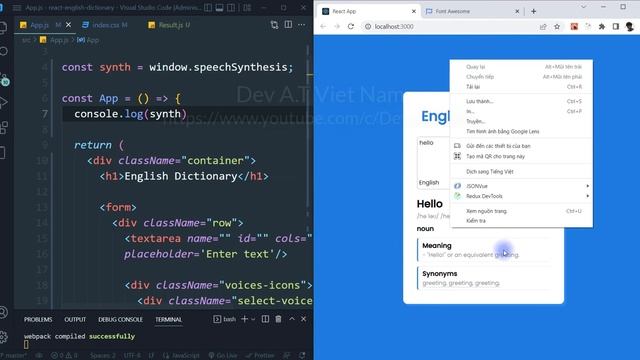Image resolution: width=640 pixels, height=360 pixels.
Task: Open Extensions view in activity bar
Action: 4,128
